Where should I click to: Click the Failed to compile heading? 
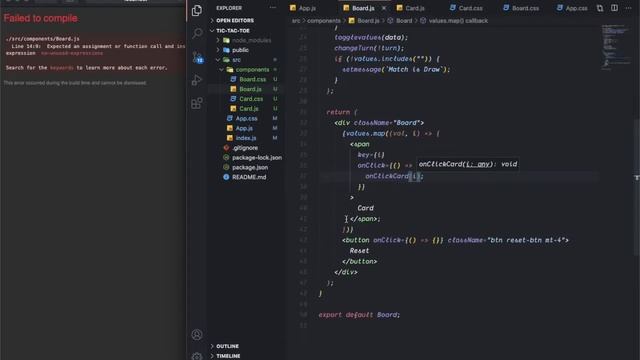(x=40, y=18)
